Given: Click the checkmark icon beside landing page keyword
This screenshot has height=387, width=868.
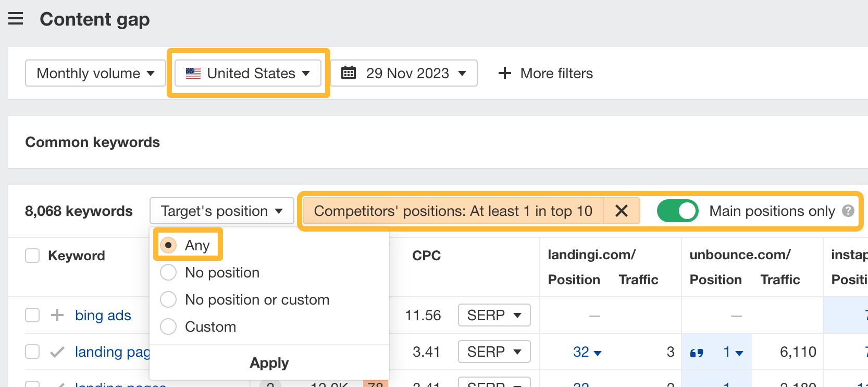Looking at the screenshot, I should pos(57,352).
